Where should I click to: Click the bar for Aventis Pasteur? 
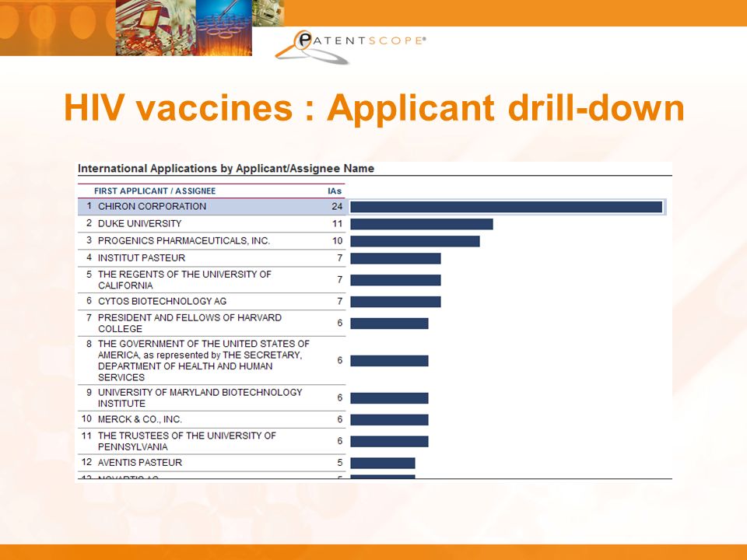click(383, 463)
